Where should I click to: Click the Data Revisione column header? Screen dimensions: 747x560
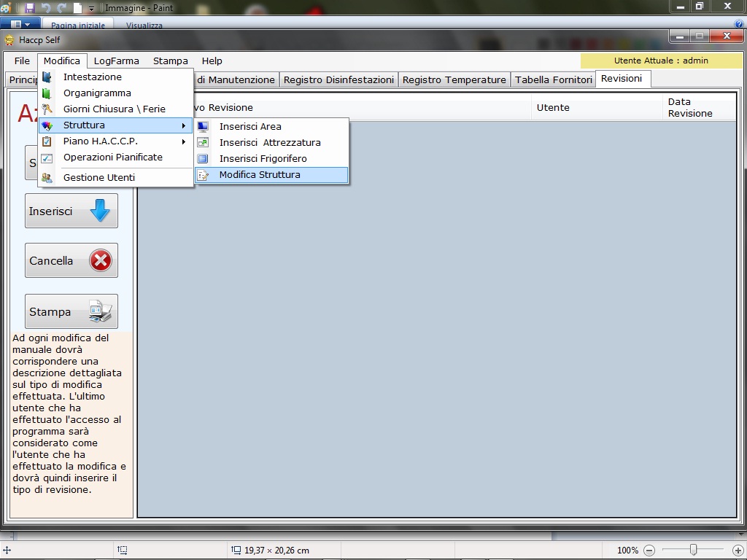(x=689, y=108)
